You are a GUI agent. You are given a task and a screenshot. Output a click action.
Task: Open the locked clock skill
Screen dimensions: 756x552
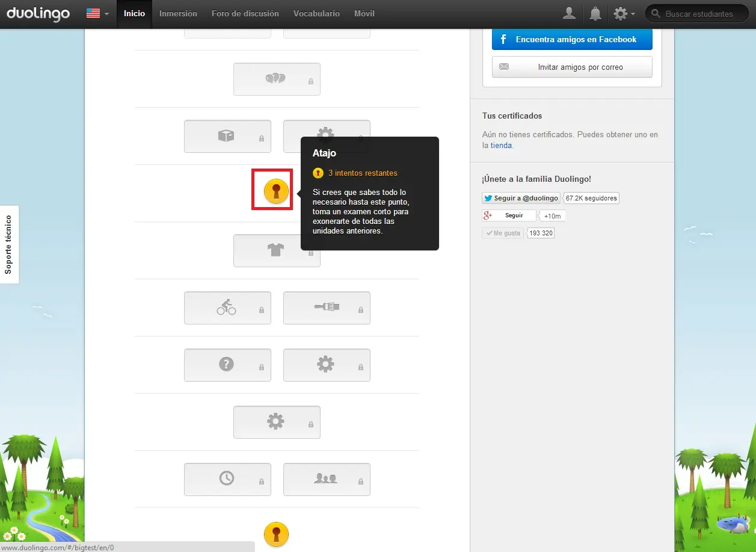tap(227, 479)
